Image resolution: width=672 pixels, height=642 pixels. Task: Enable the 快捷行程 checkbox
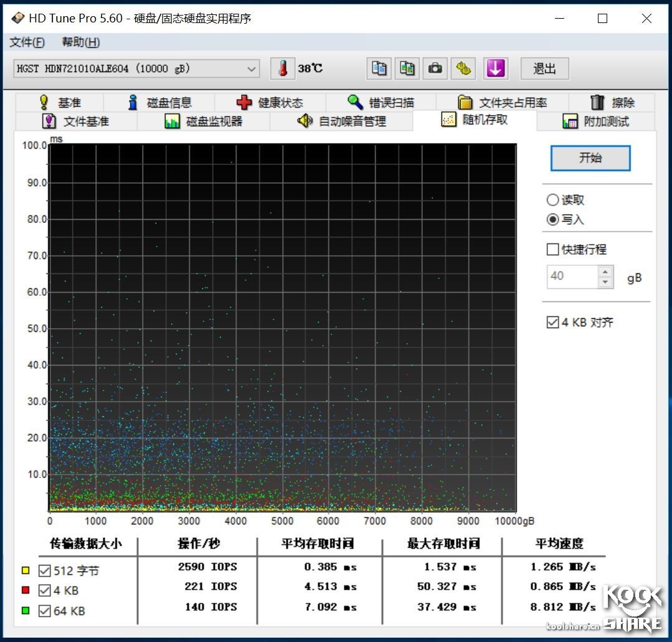click(552, 249)
